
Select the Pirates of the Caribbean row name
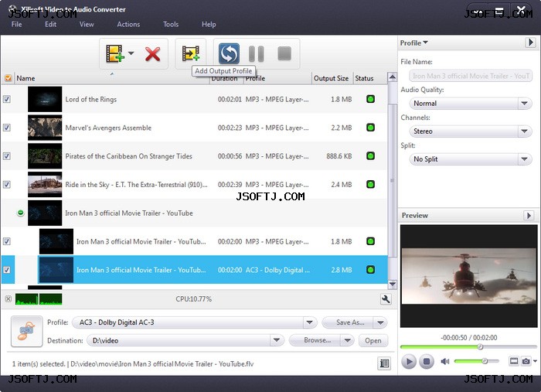click(x=129, y=156)
